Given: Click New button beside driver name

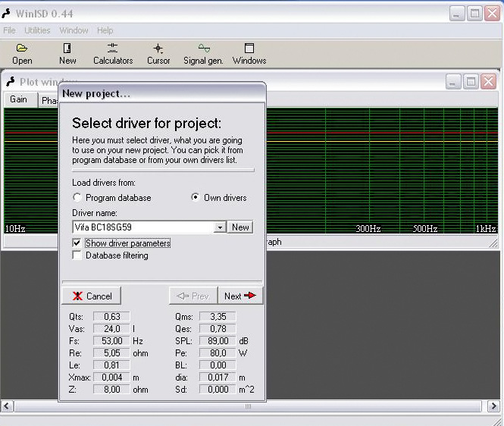Looking at the screenshot, I should [x=240, y=227].
